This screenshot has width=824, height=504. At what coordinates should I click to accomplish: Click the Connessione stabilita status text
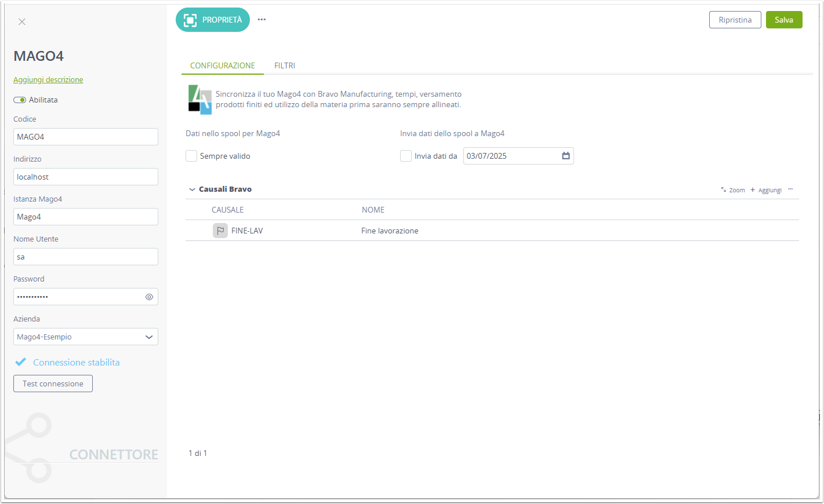tap(77, 362)
